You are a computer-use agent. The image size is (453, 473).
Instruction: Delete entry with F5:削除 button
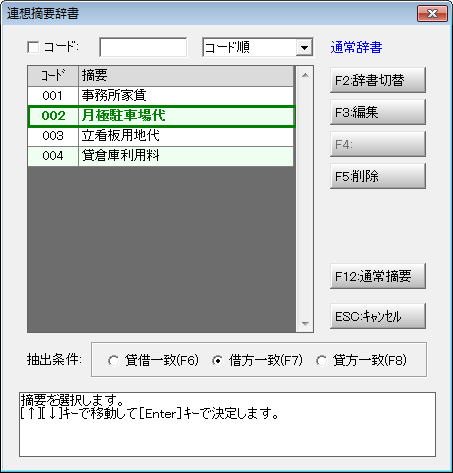[378, 176]
